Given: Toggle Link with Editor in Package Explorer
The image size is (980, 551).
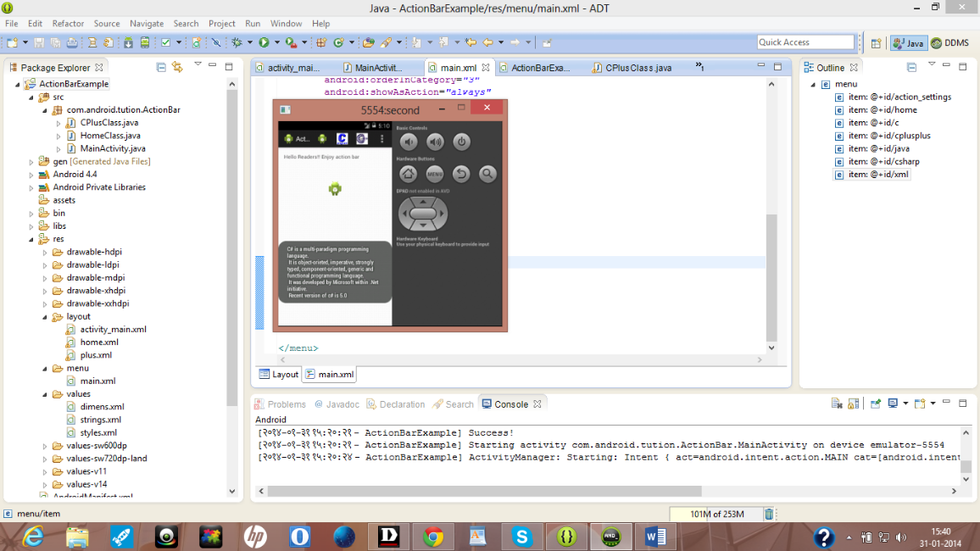Looking at the screenshot, I should pos(177,67).
